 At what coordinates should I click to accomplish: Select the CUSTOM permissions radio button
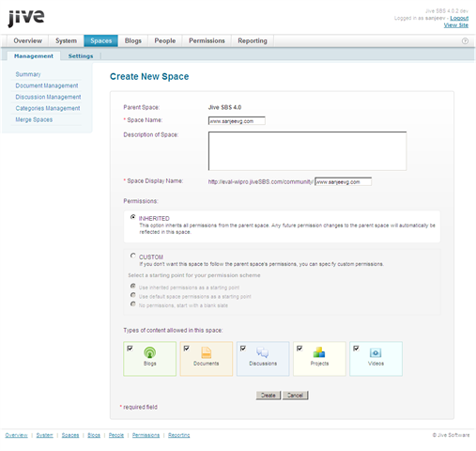[x=133, y=256]
